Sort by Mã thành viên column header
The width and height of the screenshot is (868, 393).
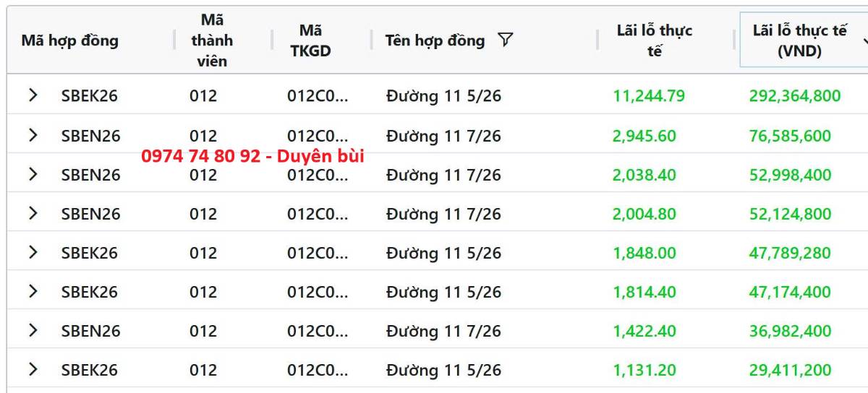212,40
